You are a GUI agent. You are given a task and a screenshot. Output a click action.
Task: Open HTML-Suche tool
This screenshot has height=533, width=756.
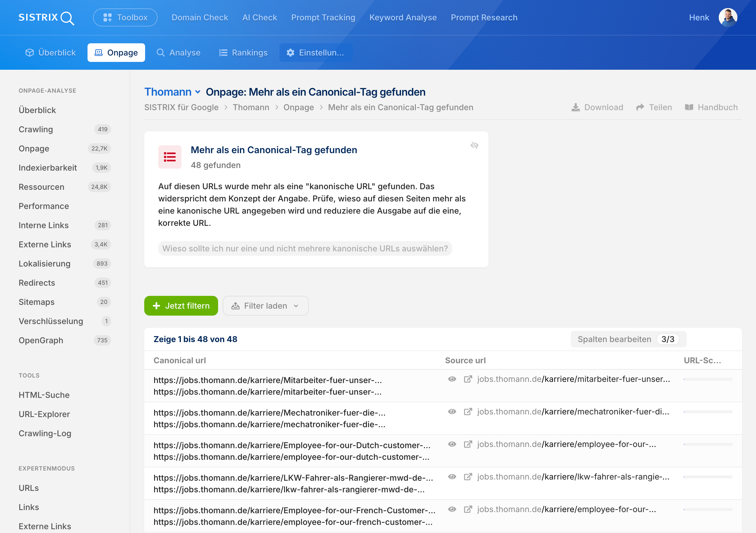(x=44, y=395)
